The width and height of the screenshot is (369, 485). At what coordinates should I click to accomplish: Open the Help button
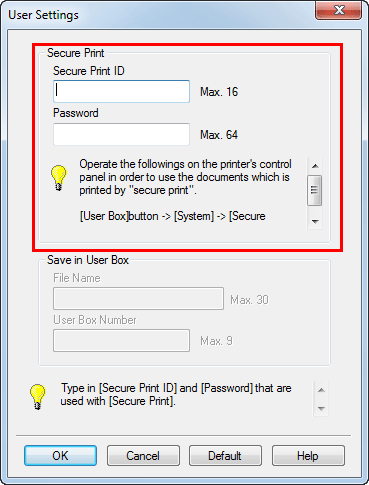click(x=308, y=456)
